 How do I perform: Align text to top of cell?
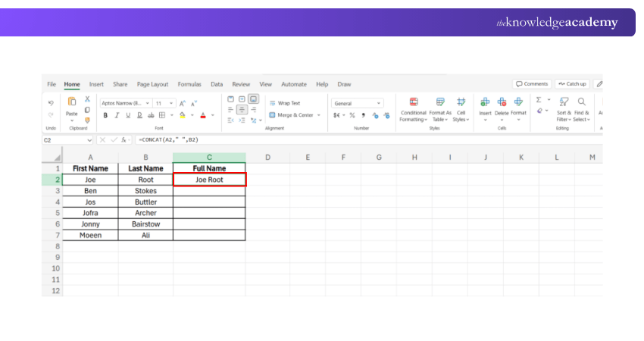click(231, 99)
